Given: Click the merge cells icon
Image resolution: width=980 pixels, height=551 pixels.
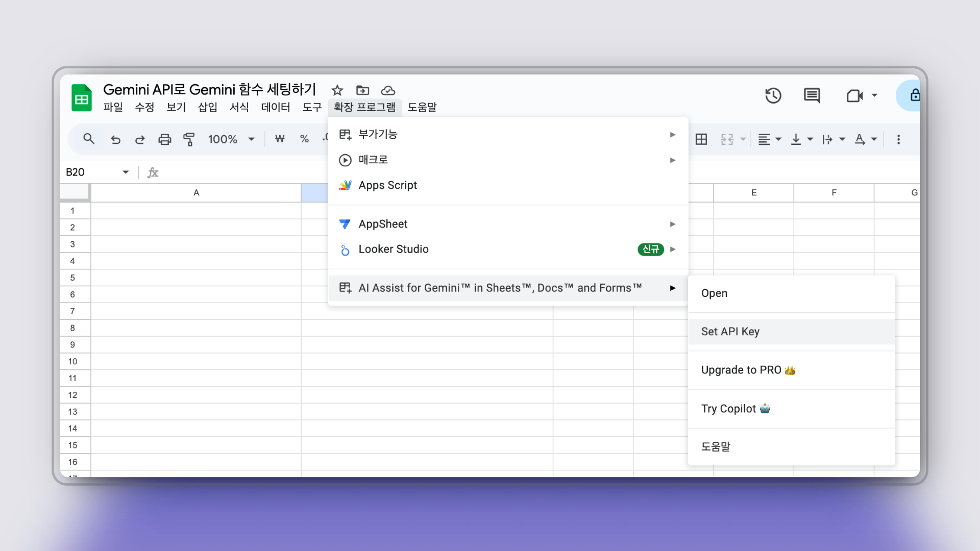Looking at the screenshot, I should pos(727,139).
